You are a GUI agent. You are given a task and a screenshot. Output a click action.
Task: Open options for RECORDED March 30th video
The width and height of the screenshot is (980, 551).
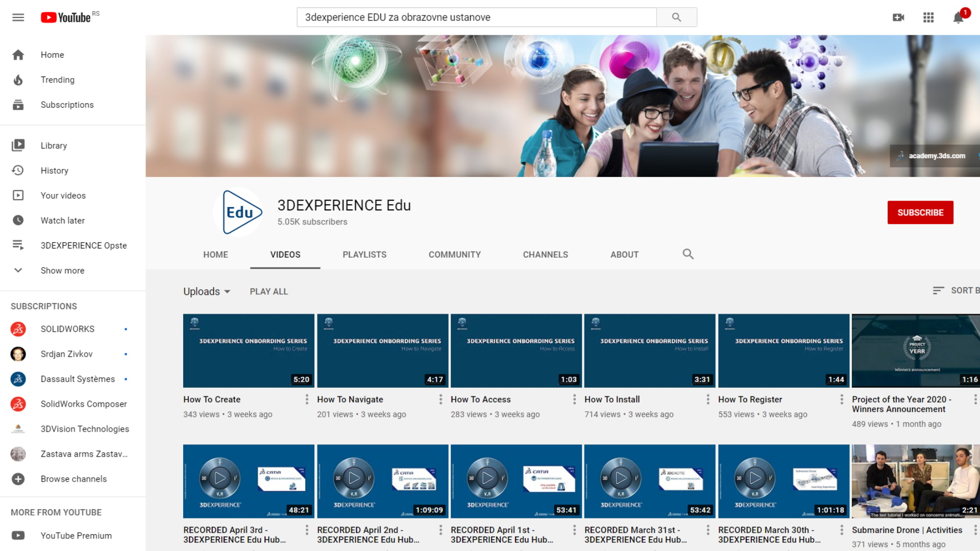(842, 530)
